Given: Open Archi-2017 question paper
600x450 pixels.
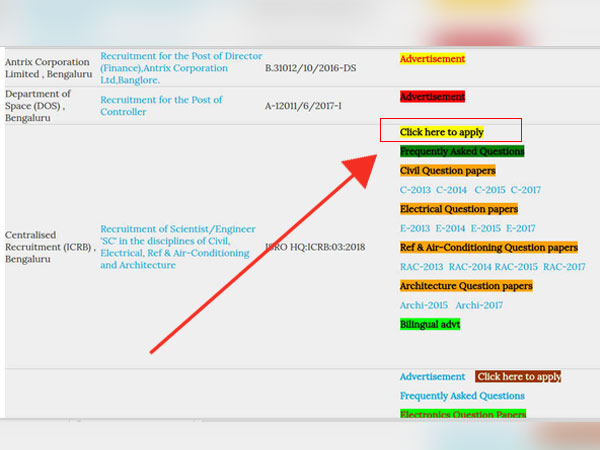Looking at the screenshot, I should [x=479, y=305].
